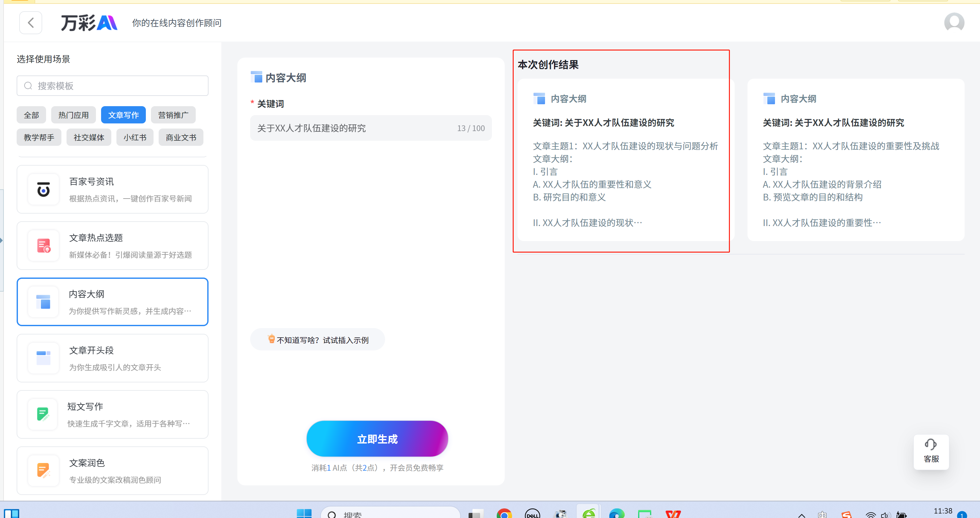The width and height of the screenshot is (980, 518).
Task: Click the 文案润色 template icon
Action: 43,471
